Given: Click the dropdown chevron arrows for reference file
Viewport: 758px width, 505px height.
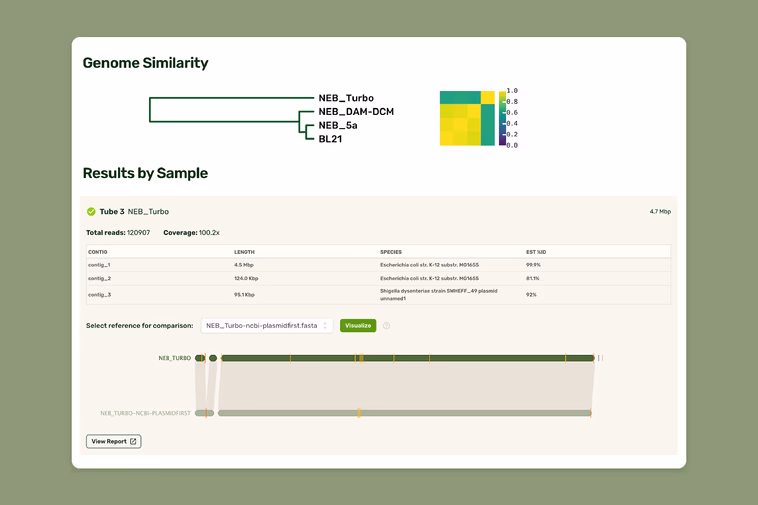Looking at the screenshot, I should (325, 326).
